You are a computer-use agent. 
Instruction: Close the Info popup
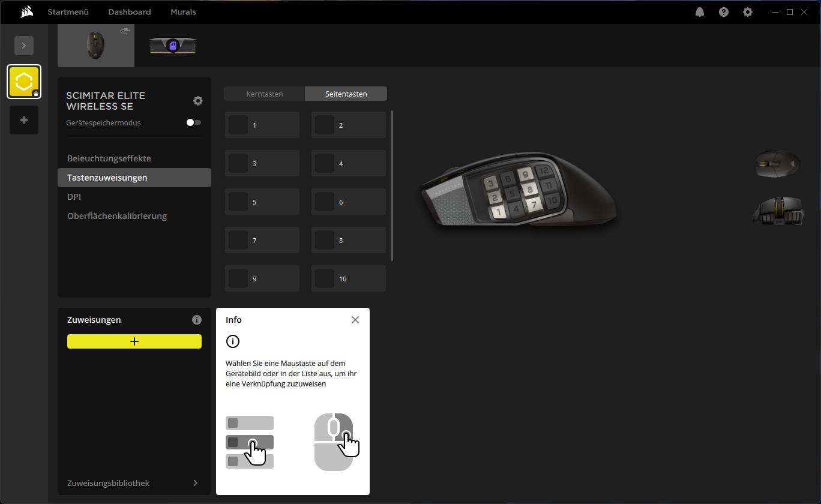pyautogui.click(x=355, y=320)
